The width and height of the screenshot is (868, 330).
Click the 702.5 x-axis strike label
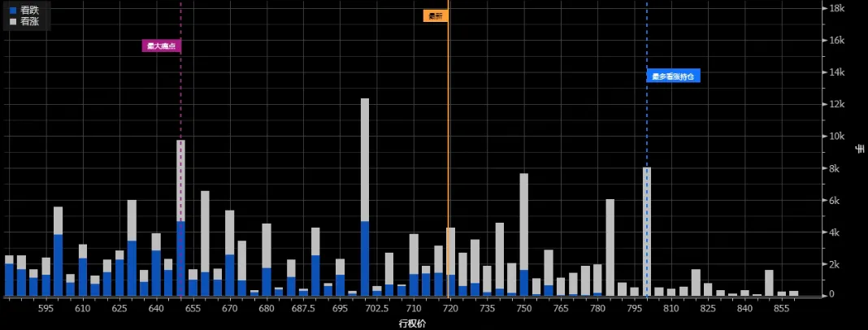[x=377, y=308]
